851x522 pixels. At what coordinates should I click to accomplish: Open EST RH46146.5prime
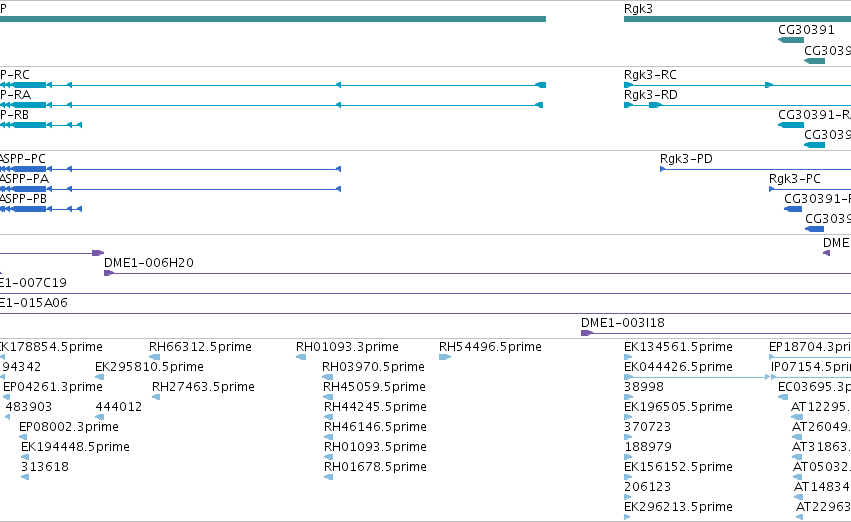(x=376, y=427)
